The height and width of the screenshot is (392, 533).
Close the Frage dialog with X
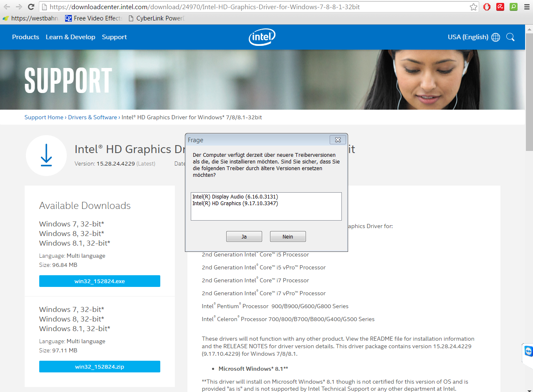pyautogui.click(x=338, y=140)
